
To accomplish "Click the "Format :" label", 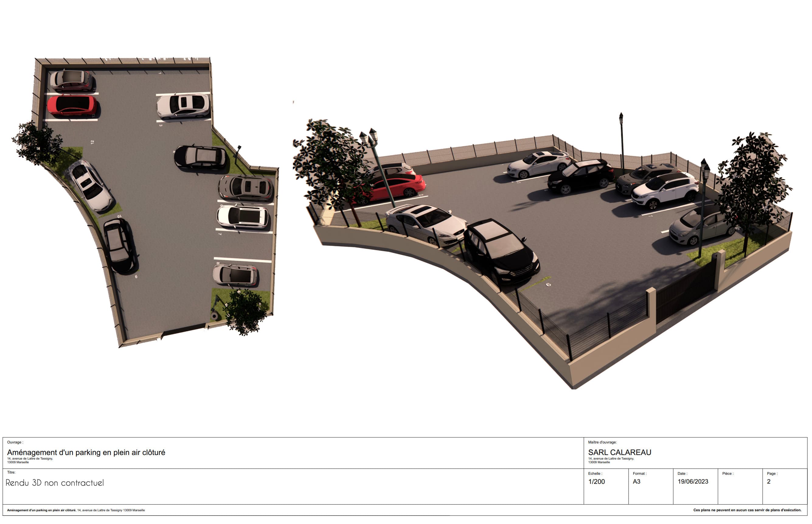I will point(640,474).
